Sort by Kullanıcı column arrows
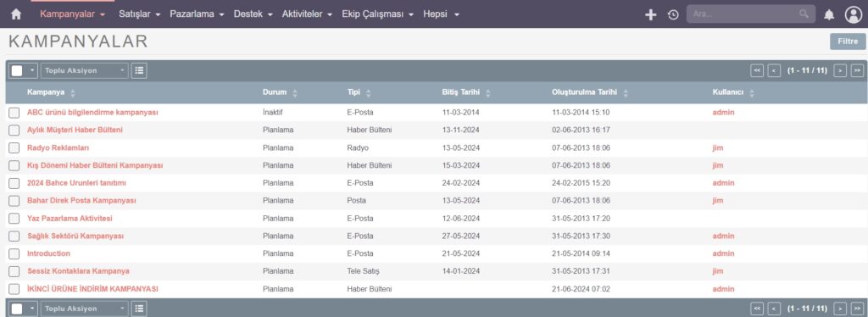The image size is (868, 317). click(x=751, y=93)
